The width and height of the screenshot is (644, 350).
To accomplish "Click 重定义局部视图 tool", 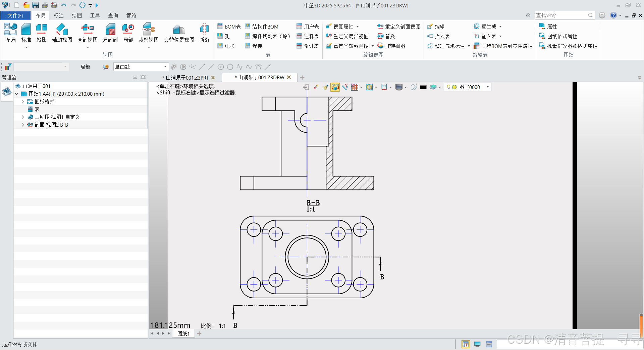I will pos(347,36).
